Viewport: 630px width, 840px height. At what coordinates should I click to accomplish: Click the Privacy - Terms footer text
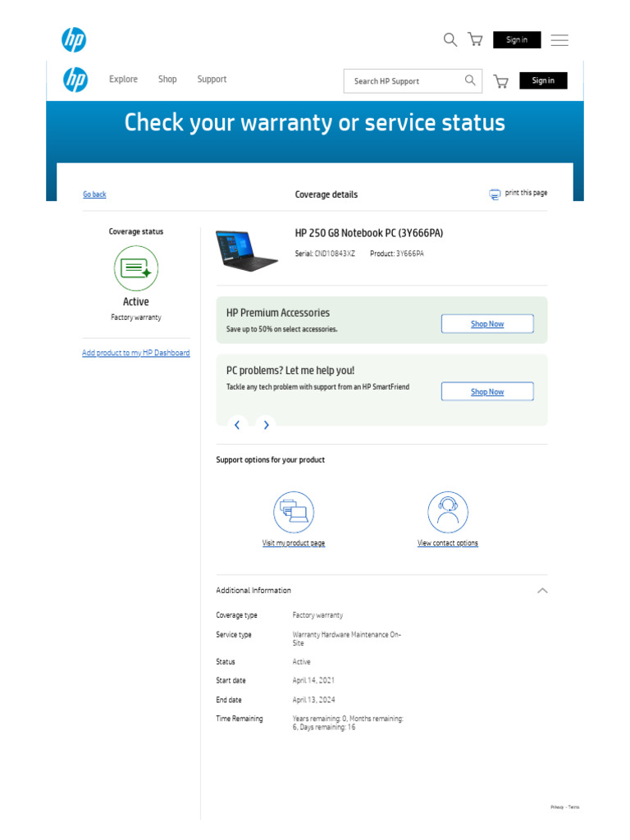[564, 807]
